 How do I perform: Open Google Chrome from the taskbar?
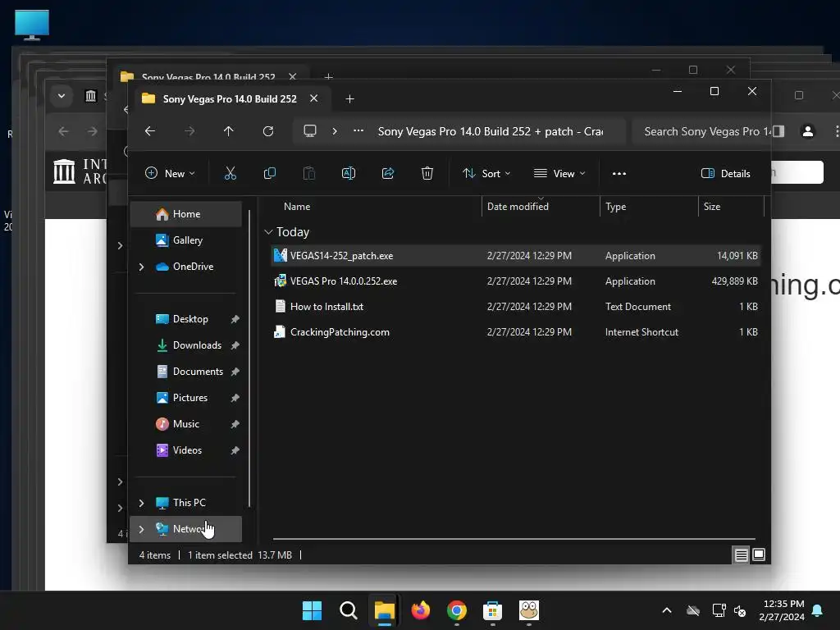tap(456, 610)
